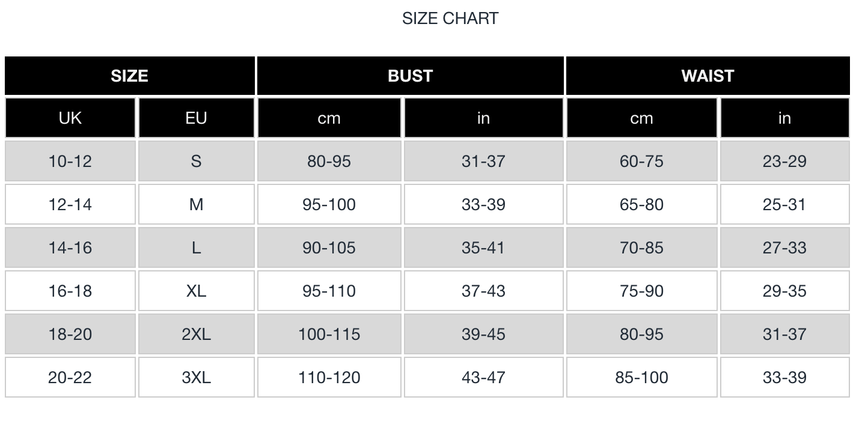Click the 2XL size cell
This screenshot has height=430, width=868.
coord(196,334)
